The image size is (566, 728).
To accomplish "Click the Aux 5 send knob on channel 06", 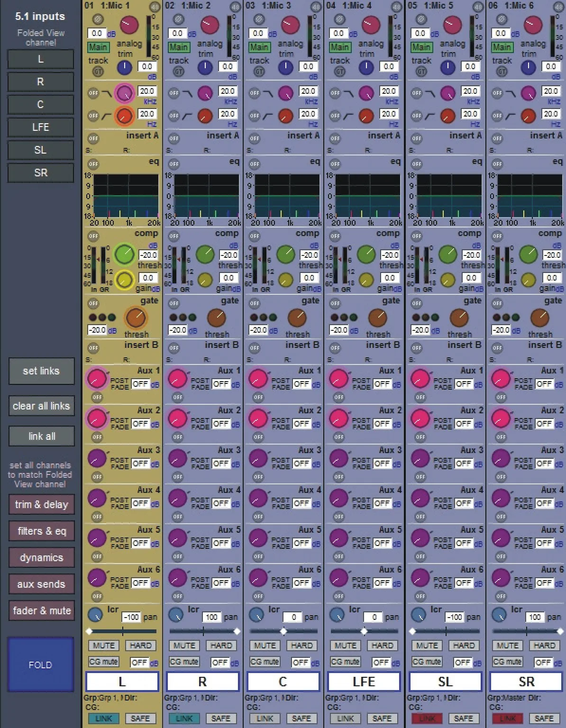I will [501, 538].
